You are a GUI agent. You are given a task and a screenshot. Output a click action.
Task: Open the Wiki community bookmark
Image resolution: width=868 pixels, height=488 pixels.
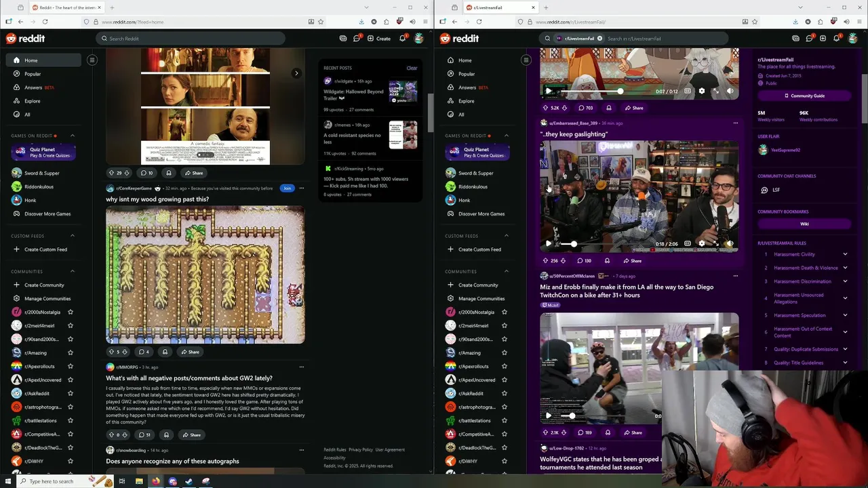pos(804,224)
